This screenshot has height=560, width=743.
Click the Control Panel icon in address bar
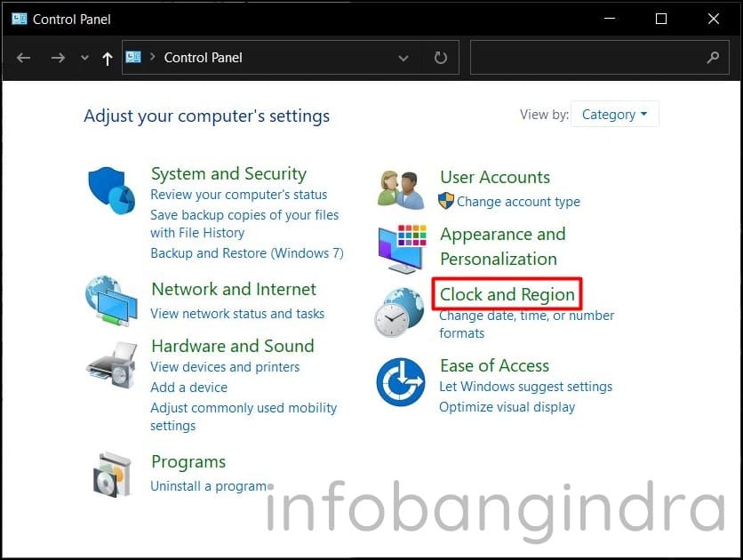pos(133,57)
